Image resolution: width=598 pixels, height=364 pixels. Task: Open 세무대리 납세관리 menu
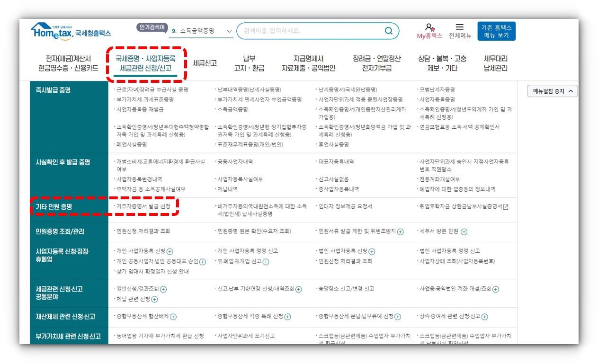click(496, 63)
